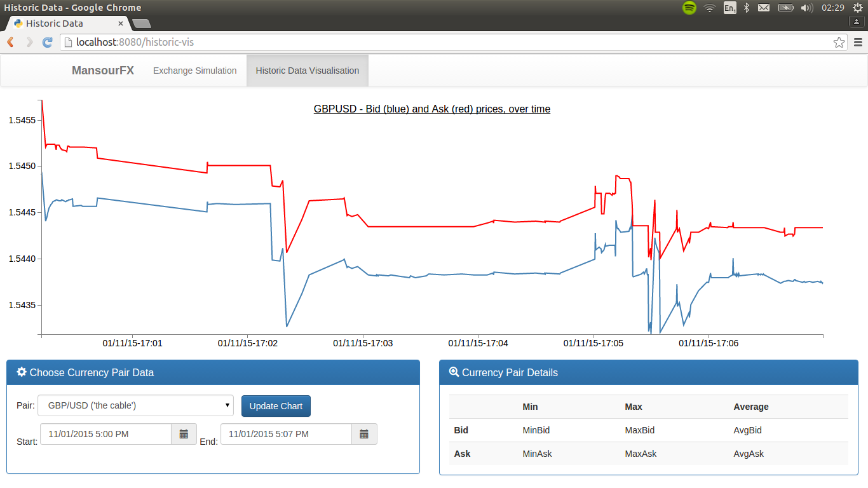Click the magnifier icon in Currency Pair Details
This screenshot has width=868, height=488.
click(454, 372)
